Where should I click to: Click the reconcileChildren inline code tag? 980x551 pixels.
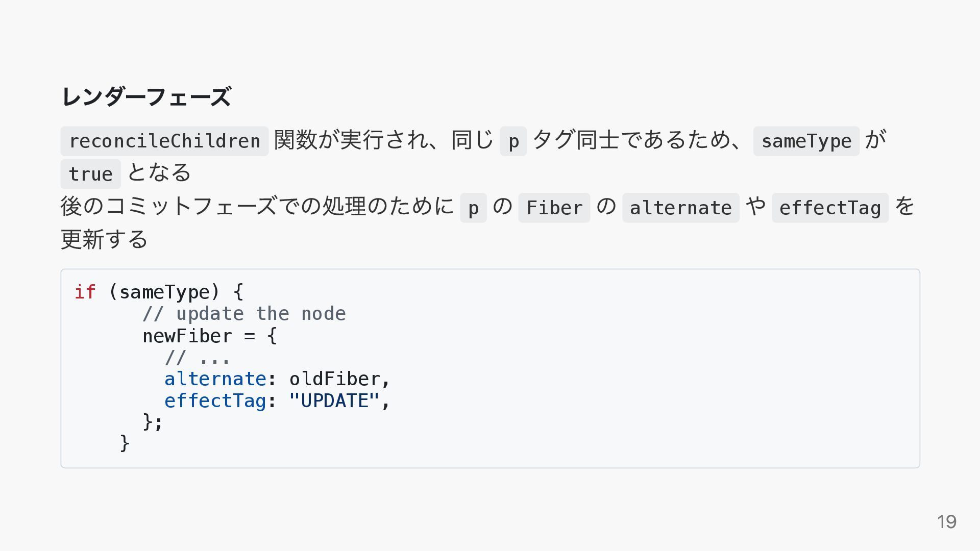pyautogui.click(x=164, y=141)
